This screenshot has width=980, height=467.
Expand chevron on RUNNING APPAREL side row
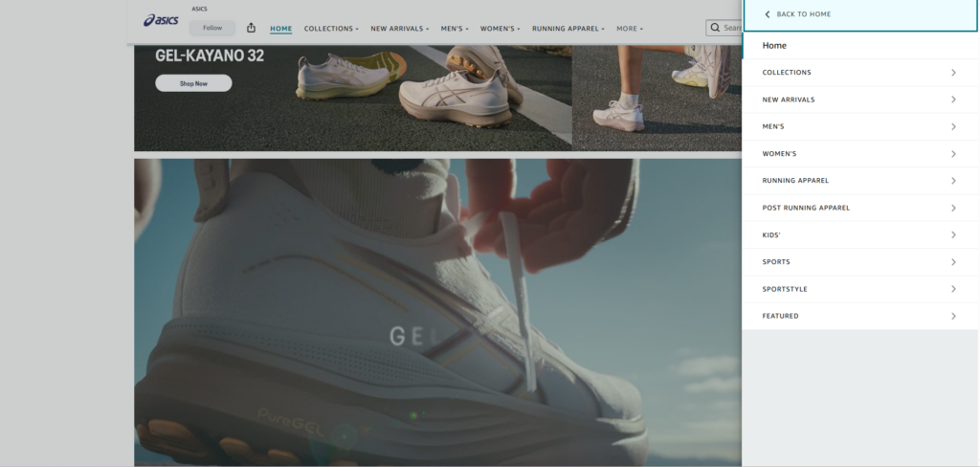[953, 181]
